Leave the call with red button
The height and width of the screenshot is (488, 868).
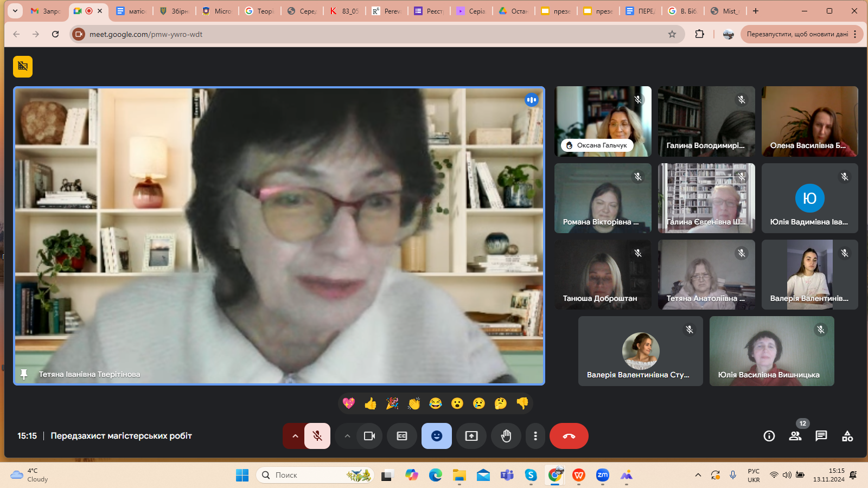[x=569, y=436]
